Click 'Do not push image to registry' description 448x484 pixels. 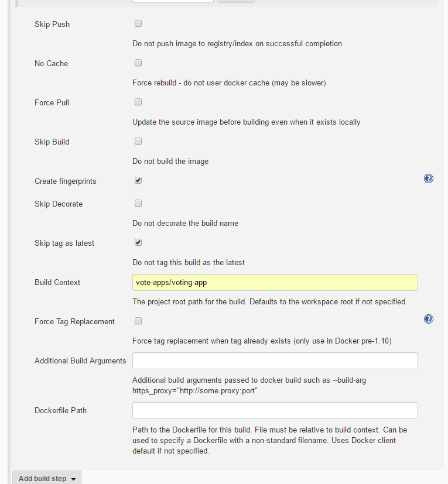(237, 43)
